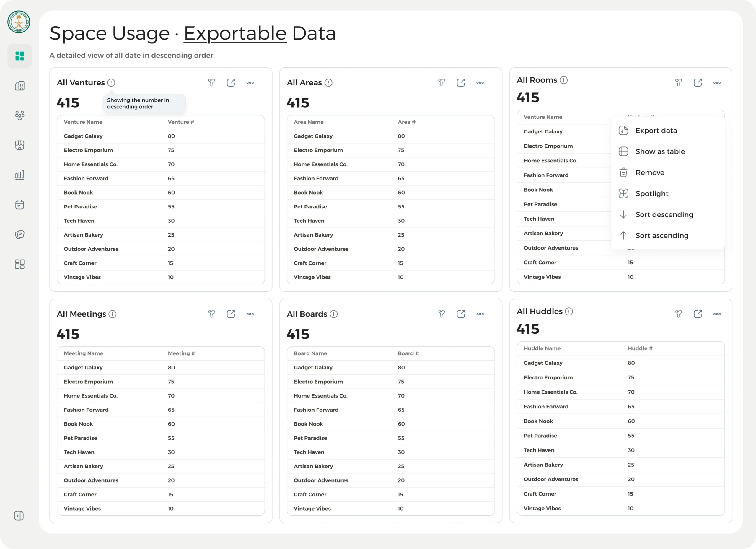
Task: Open the calendar icon in sidebar
Action: (x=20, y=205)
